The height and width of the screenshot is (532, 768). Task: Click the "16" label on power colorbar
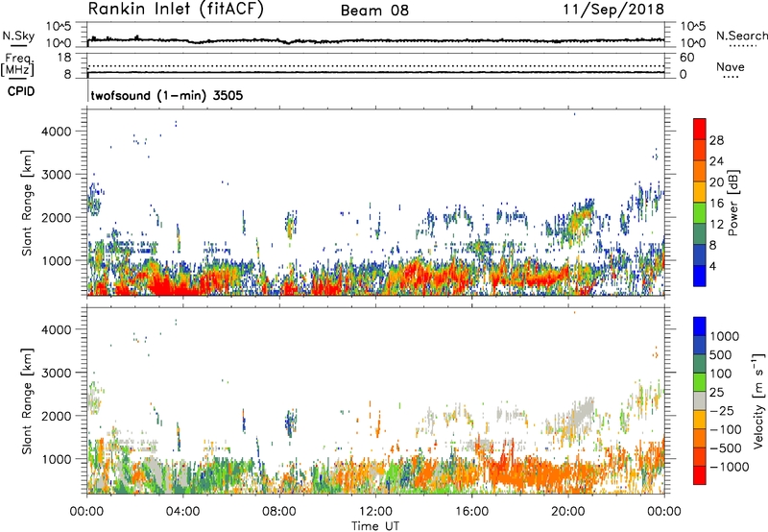tap(716, 204)
